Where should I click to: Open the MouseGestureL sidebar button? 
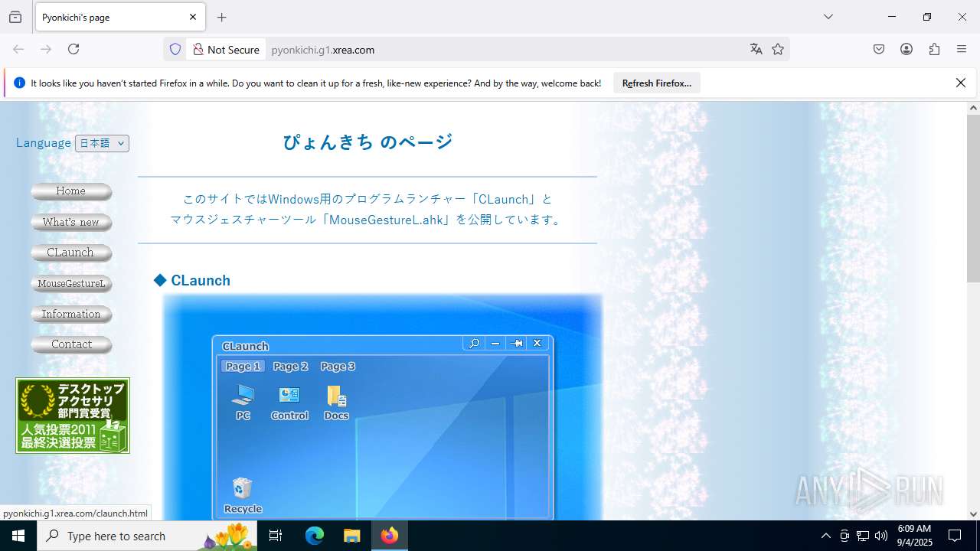click(x=71, y=284)
